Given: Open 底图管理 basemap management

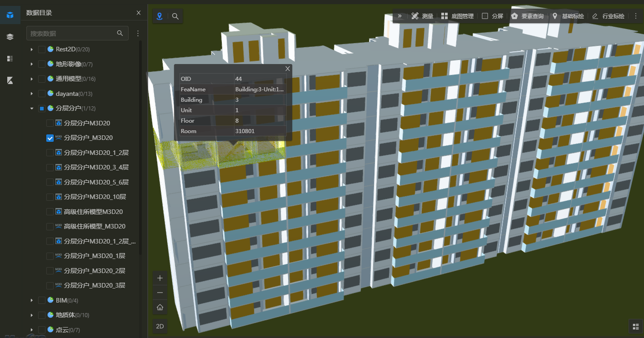Looking at the screenshot, I should [x=457, y=16].
